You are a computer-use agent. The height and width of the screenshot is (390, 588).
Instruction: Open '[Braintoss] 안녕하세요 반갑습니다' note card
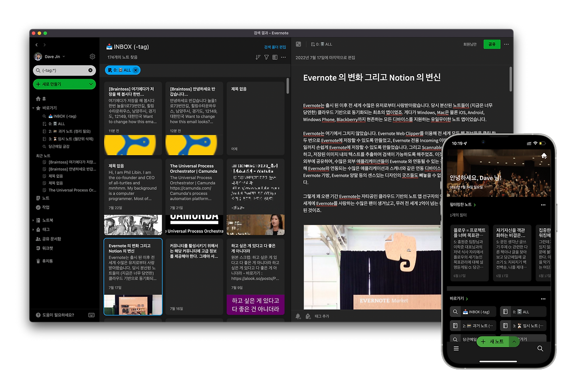(x=194, y=119)
